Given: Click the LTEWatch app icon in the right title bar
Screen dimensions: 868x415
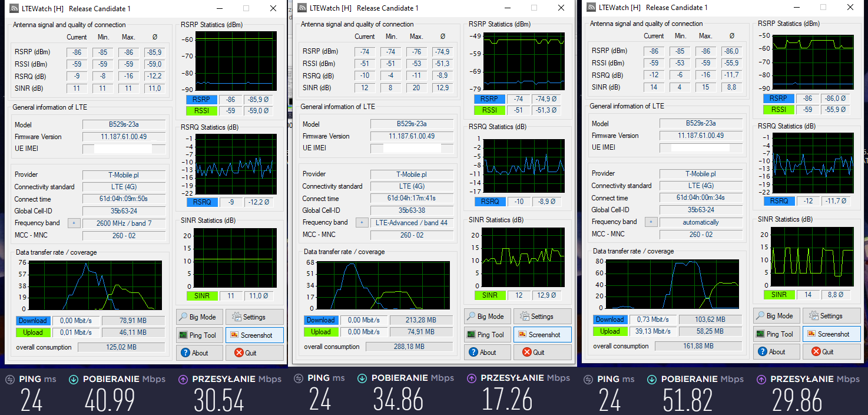Looking at the screenshot, I should coord(591,8).
